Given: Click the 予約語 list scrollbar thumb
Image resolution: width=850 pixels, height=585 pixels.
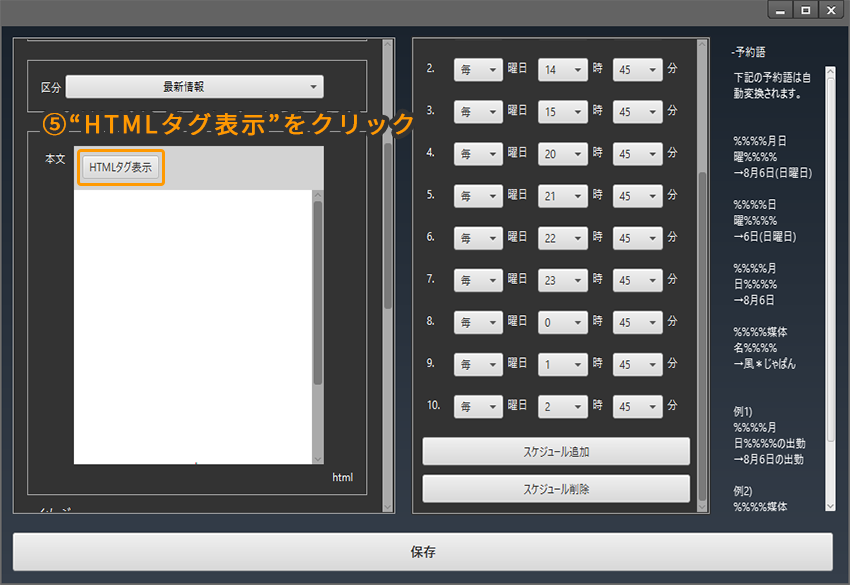Looking at the screenshot, I should [830, 259].
